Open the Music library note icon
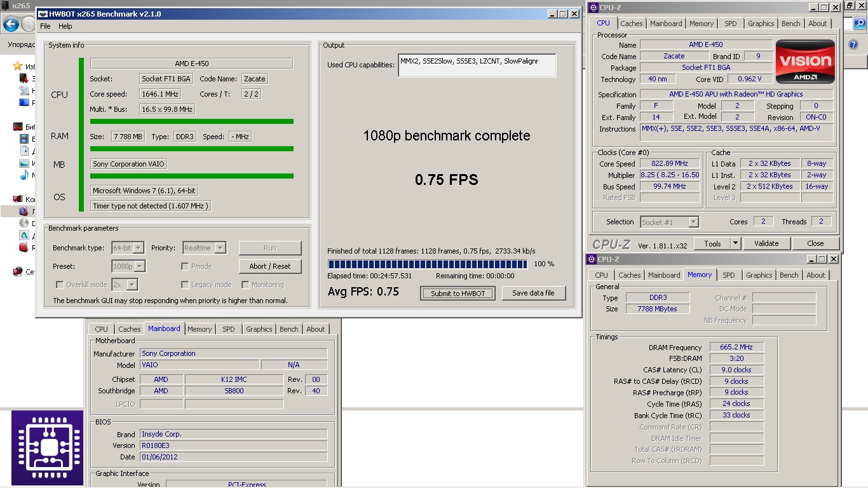Screen dimensions: 868x488 click(24, 175)
